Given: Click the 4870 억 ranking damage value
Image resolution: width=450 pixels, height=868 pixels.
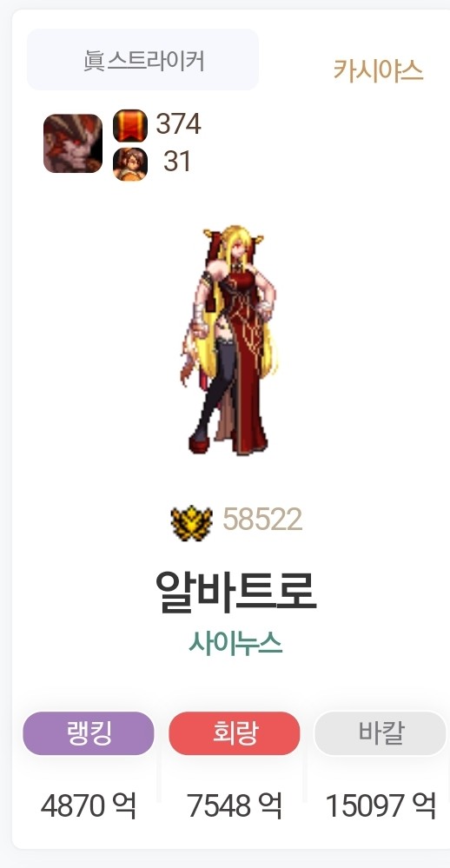Looking at the screenshot, I should coord(89,805).
